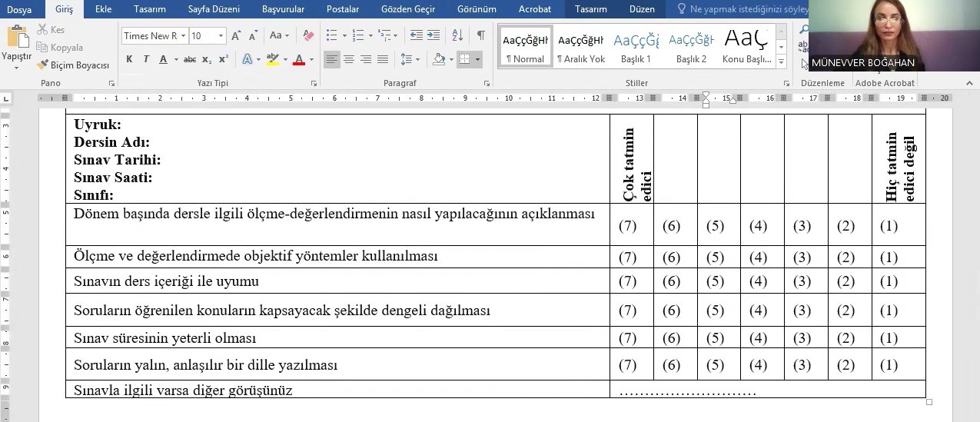Apply strikethrough with the abc icon
The height and width of the screenshot is (422, 980).
[x=189, y=59]
